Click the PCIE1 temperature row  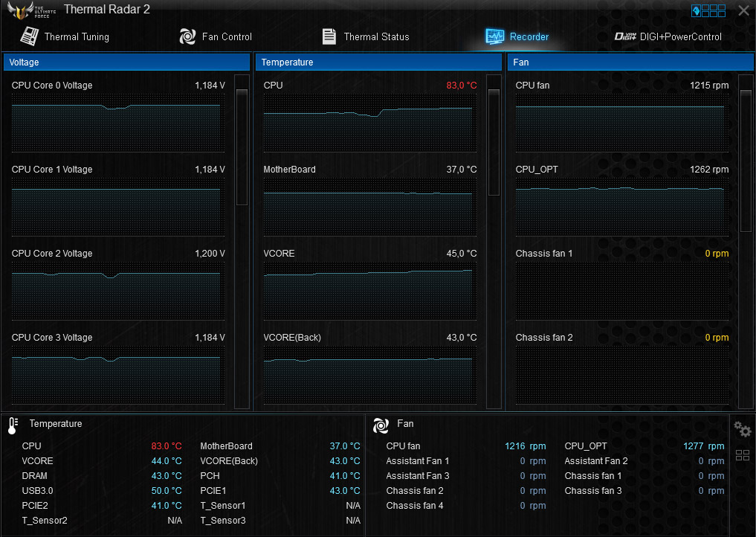[280, 491]
